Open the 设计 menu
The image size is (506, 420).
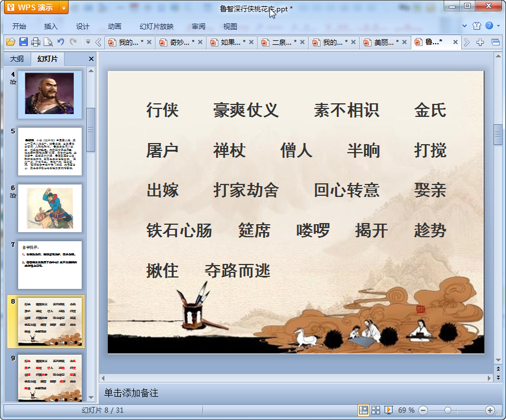coord(83,27)
